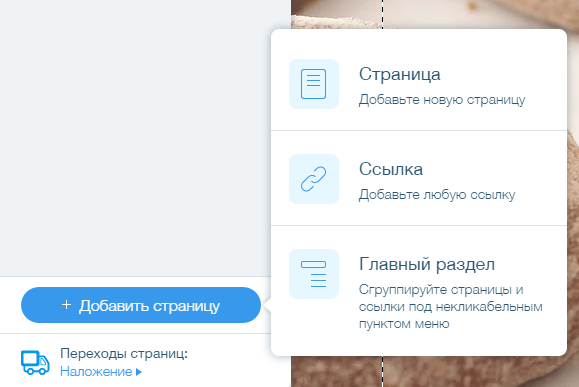
Task: Click the Добавьте новую страницу description
Action: [442, 100]
